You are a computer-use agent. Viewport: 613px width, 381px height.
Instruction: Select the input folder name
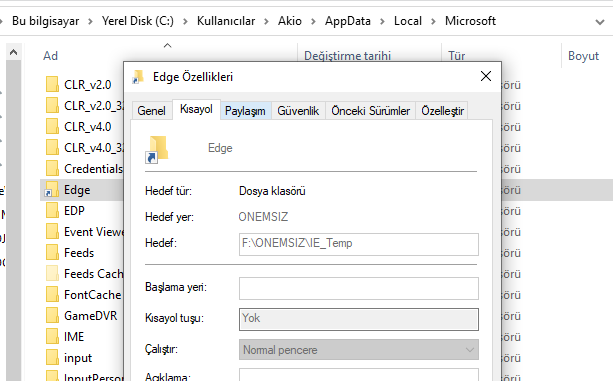(x=78, y=358)
